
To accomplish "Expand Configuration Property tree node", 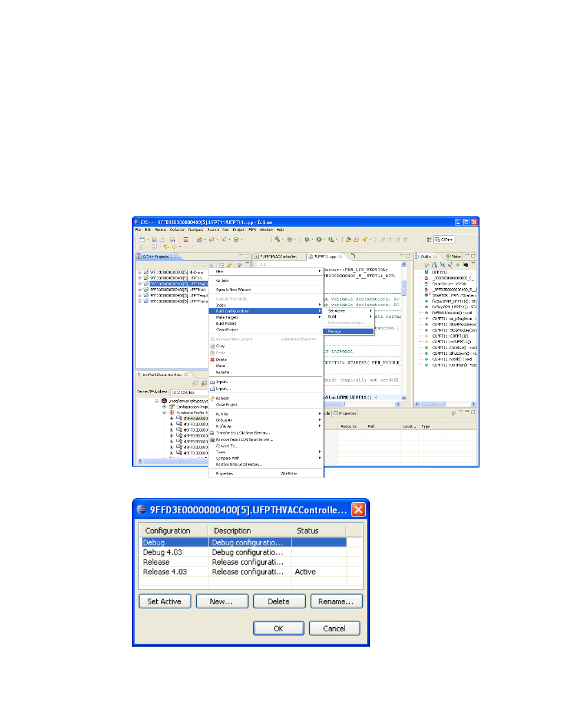I will click(164, 407).
